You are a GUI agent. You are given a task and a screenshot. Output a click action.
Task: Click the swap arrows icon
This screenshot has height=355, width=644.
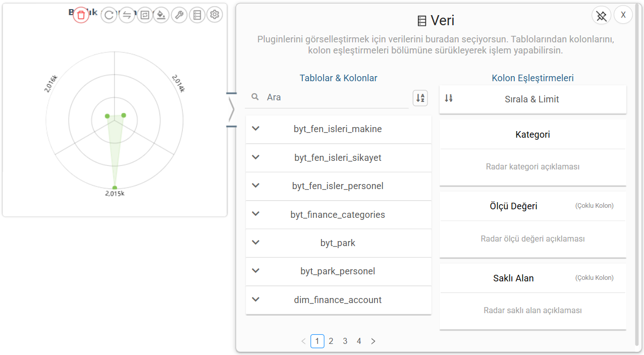click(127, 15)
